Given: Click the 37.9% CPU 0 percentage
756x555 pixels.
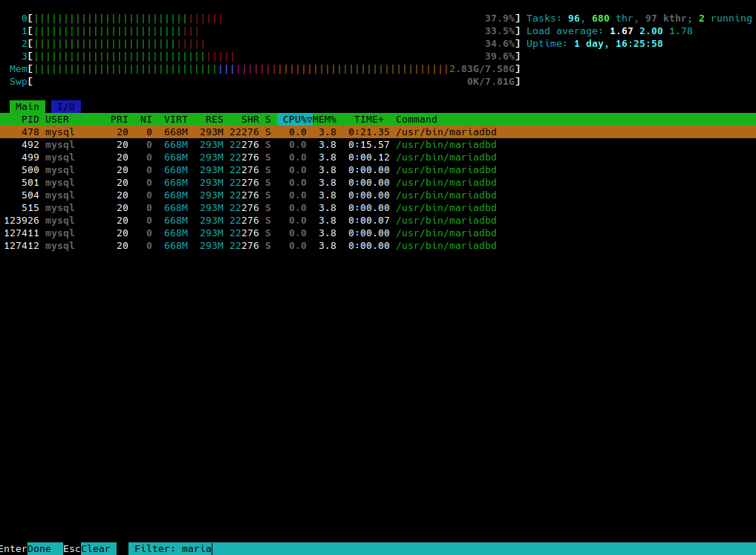Looking at the screenshot, I should coord(500,19).
